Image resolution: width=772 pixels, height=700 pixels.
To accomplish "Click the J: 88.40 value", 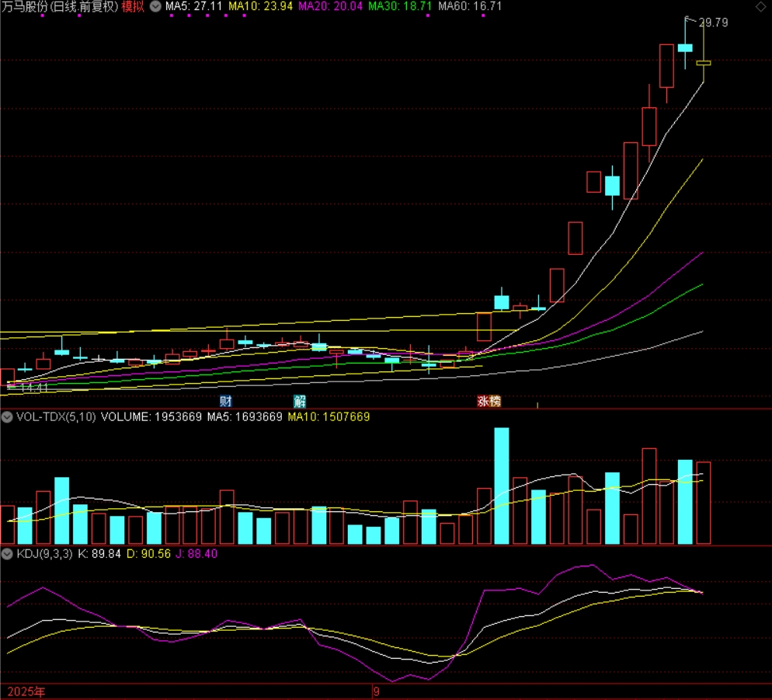I will [x=196, y=554].
